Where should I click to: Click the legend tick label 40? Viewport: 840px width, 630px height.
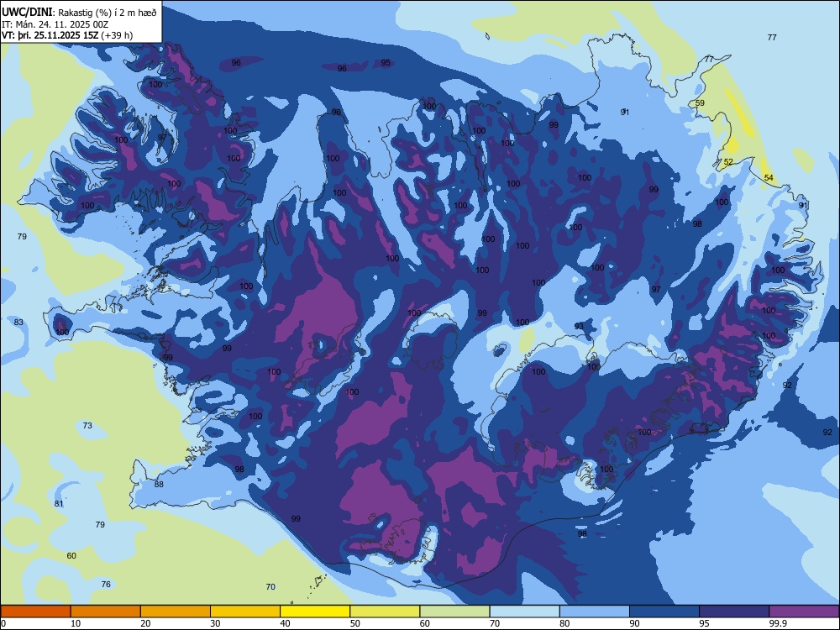(286, 623)
